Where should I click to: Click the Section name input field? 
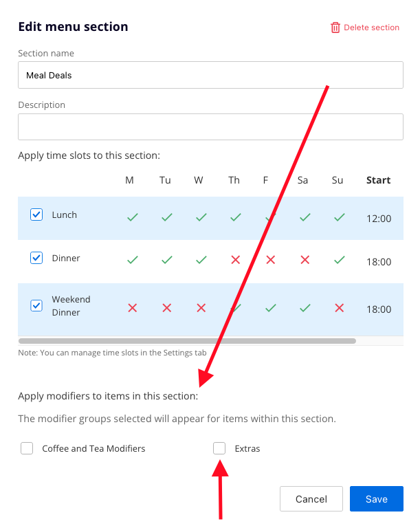tap(210, 75)
